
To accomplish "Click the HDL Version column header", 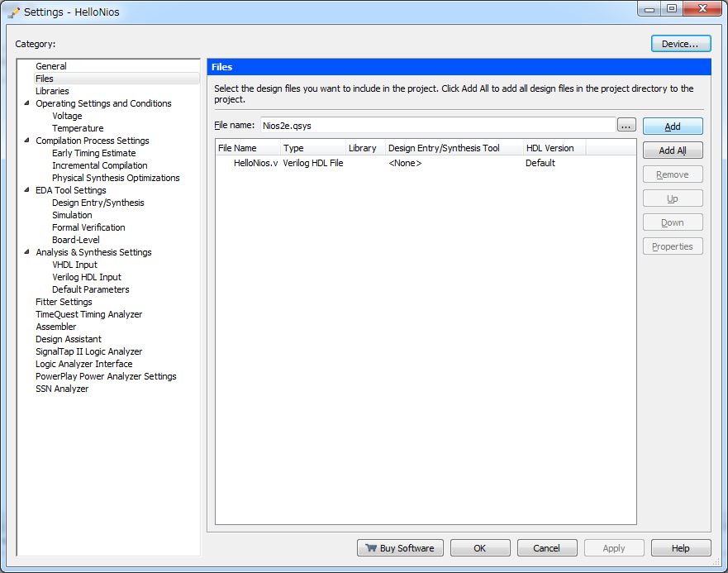I will point(554,148).
